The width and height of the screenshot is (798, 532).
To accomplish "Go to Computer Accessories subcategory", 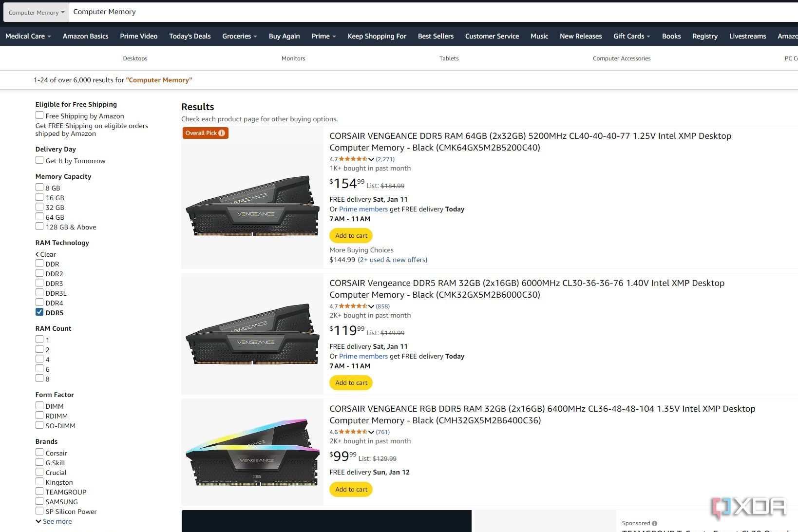I will click(x=622, y=58).
